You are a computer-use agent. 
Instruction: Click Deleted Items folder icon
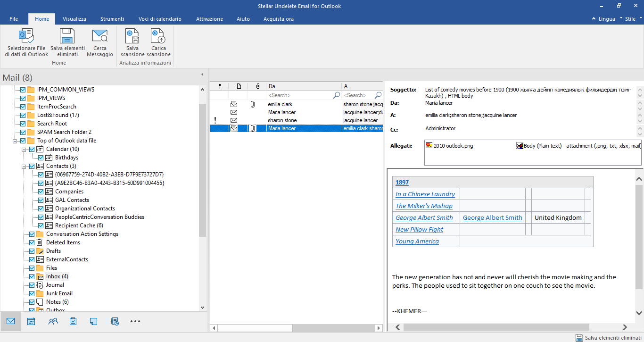click(x=41, y=242)
